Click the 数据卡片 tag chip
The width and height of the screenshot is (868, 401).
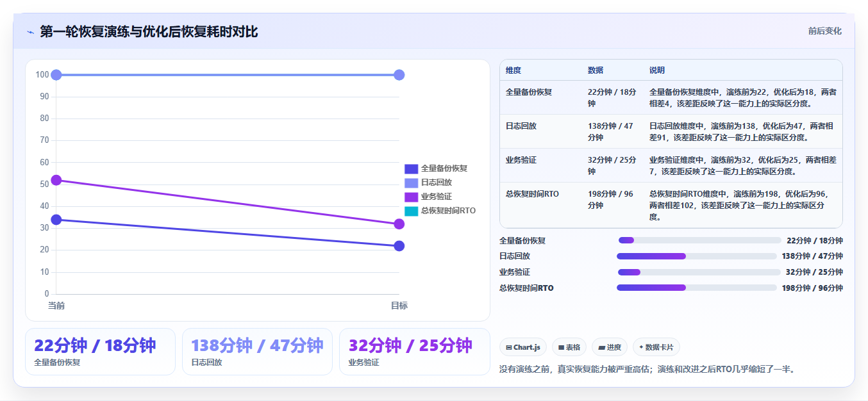click(x=656, y=347)
